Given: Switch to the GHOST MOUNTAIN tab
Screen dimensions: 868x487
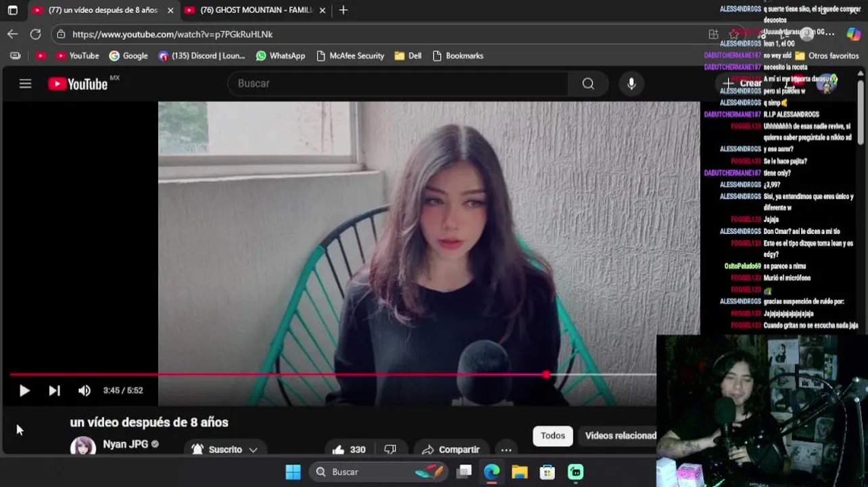Looking at the screenshot, I should pyautogui.click(x=256, y=10).
